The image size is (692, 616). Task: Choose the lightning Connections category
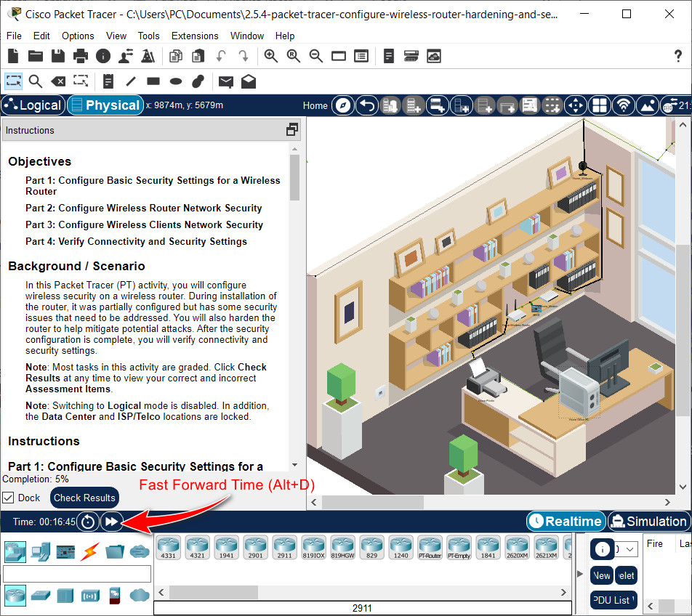[x=89, y=551]
